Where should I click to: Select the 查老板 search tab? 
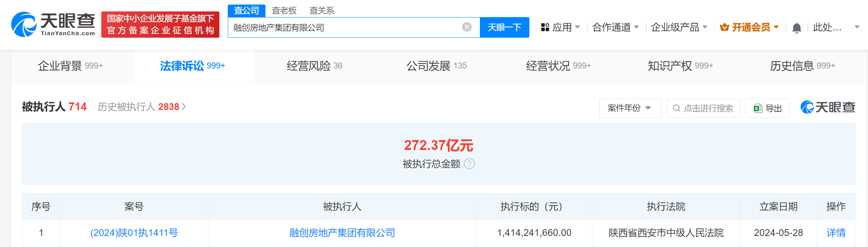(x=284, y=11)
